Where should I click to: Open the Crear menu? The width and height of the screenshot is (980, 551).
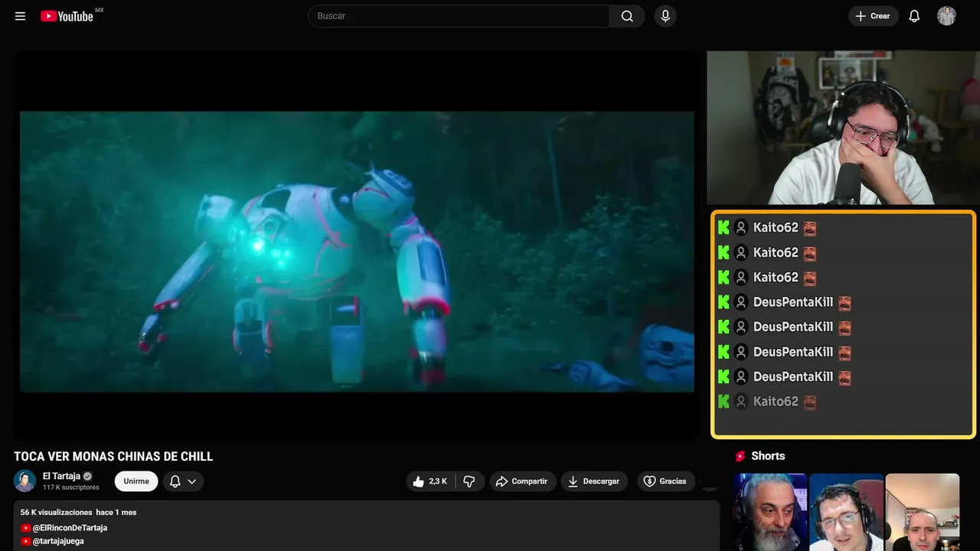[873, 16]
